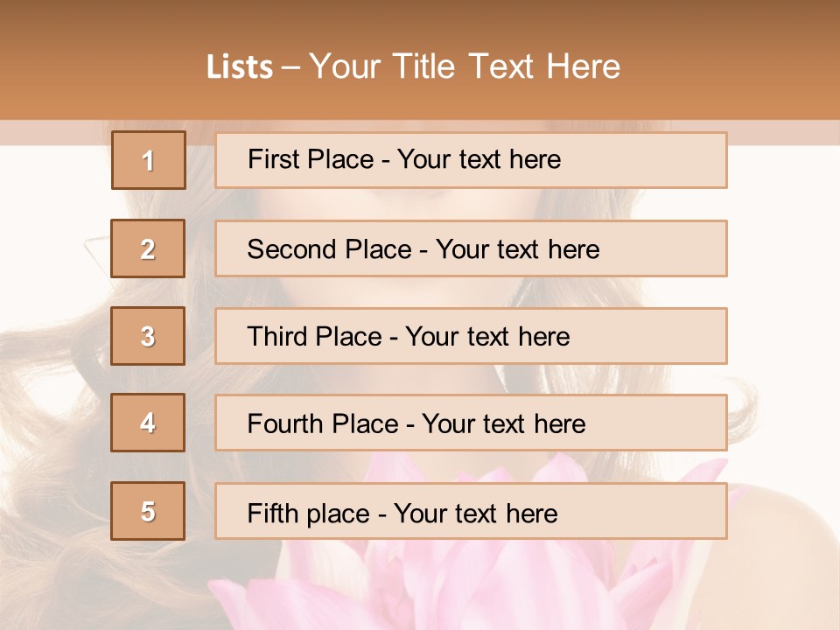Select the number 4 square
Screen dimensions: 840x630
148,423
